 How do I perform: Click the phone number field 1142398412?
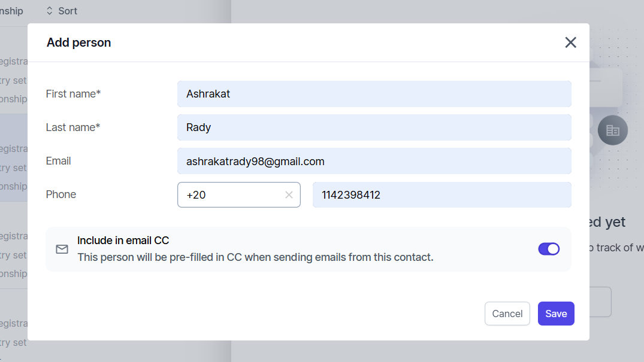coord(442,195)
